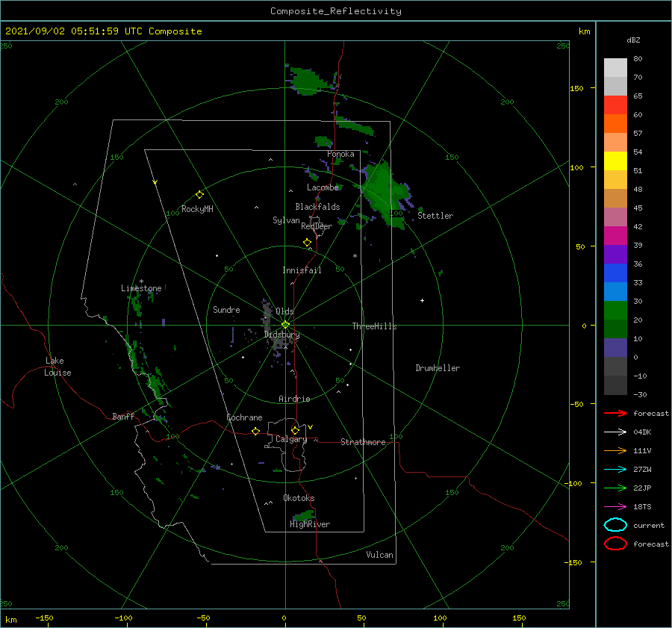The height and width of the screenshot is (628, 672).
Task: Click the orange 111V arrow legend icon
Action: (x=615, y=450)
